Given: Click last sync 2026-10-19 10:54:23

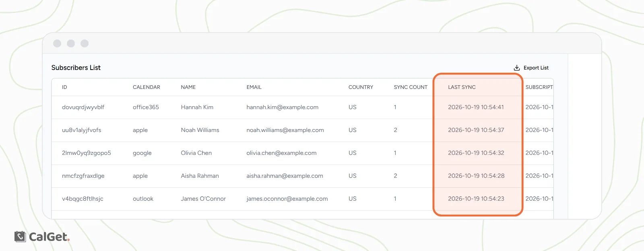Looking at the screenshot, I should tap(476, 199).
